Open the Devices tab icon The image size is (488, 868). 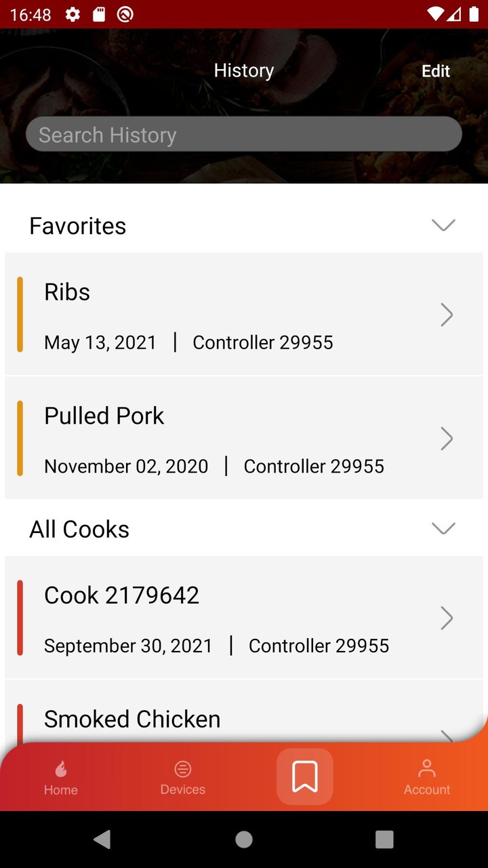tap(182, 769)
